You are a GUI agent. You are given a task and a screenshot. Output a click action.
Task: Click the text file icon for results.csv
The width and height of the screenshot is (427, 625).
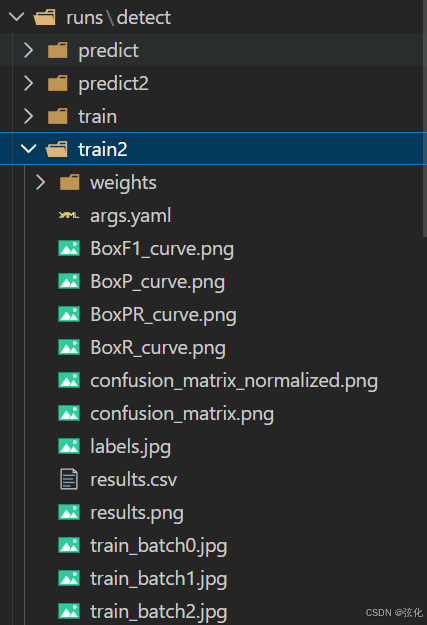point(69,479)
